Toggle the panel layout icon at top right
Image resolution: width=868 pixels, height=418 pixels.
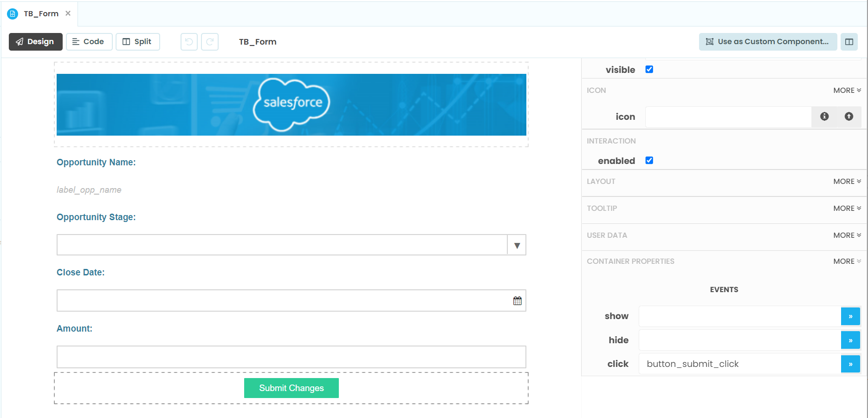point(849,42)
